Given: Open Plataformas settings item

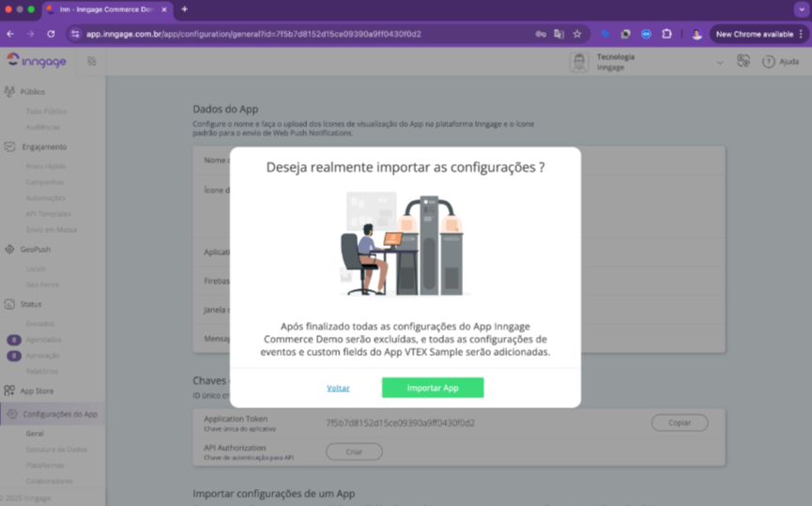Looking at the screenshot, I should (x=45, y=465).
